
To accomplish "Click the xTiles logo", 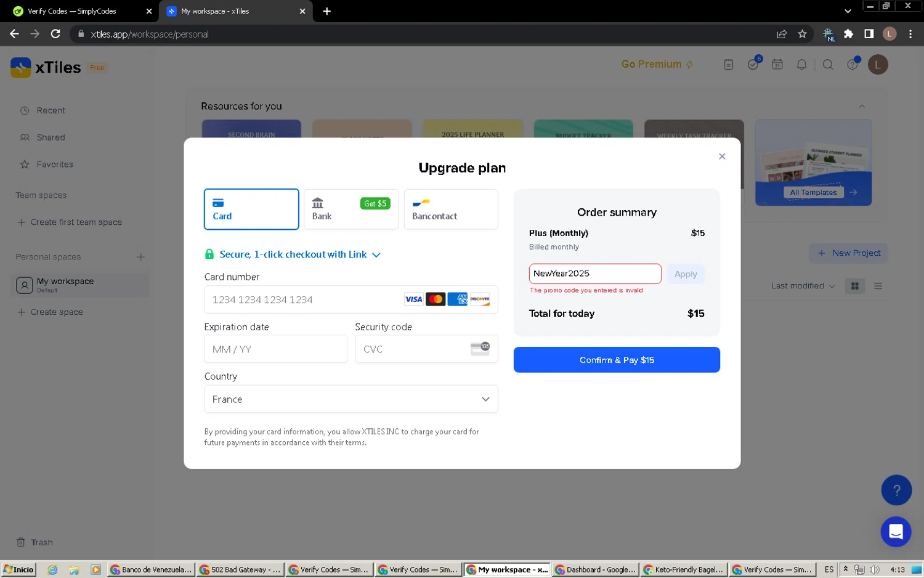I will pyautogui.click(x=46, y=67).
